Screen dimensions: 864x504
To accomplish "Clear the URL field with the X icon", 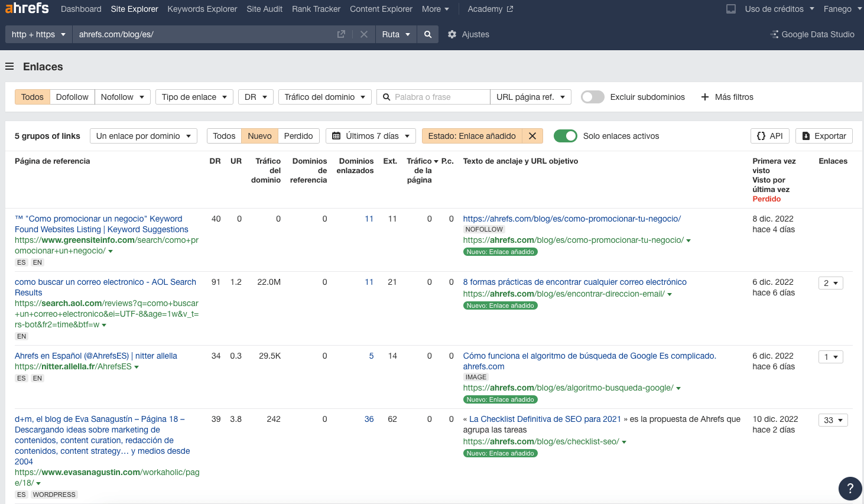I will coord(363,34).
